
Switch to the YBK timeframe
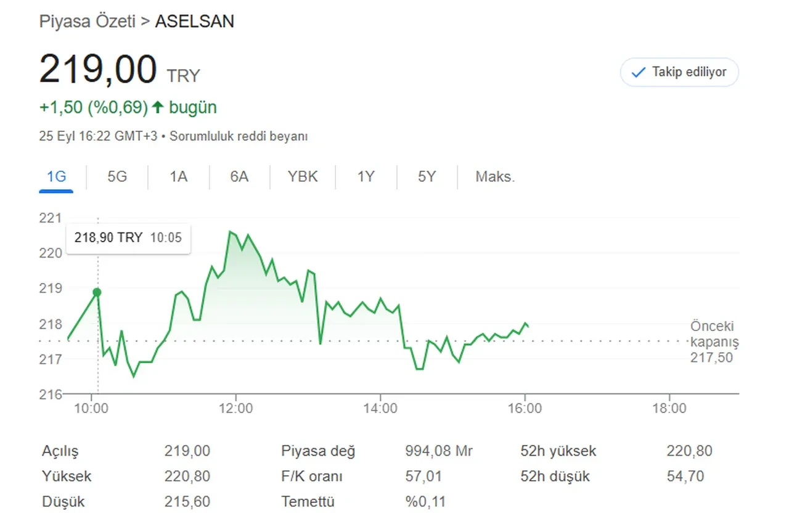point(302,177)
